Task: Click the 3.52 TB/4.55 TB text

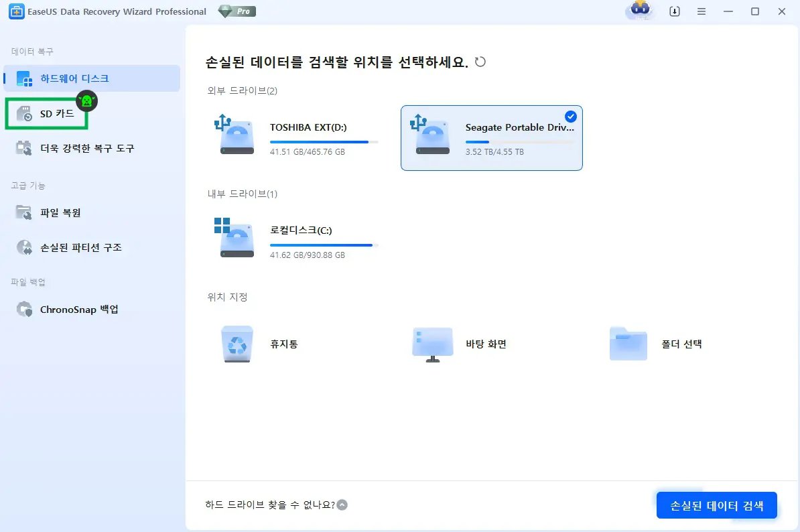Action: 494,152
